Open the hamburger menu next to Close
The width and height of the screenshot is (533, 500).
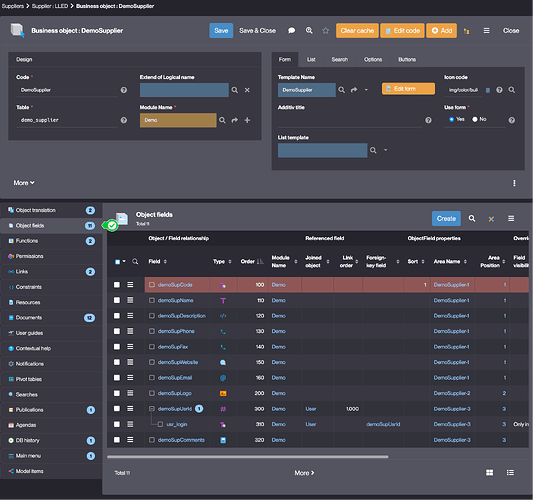tap(486, 31)
